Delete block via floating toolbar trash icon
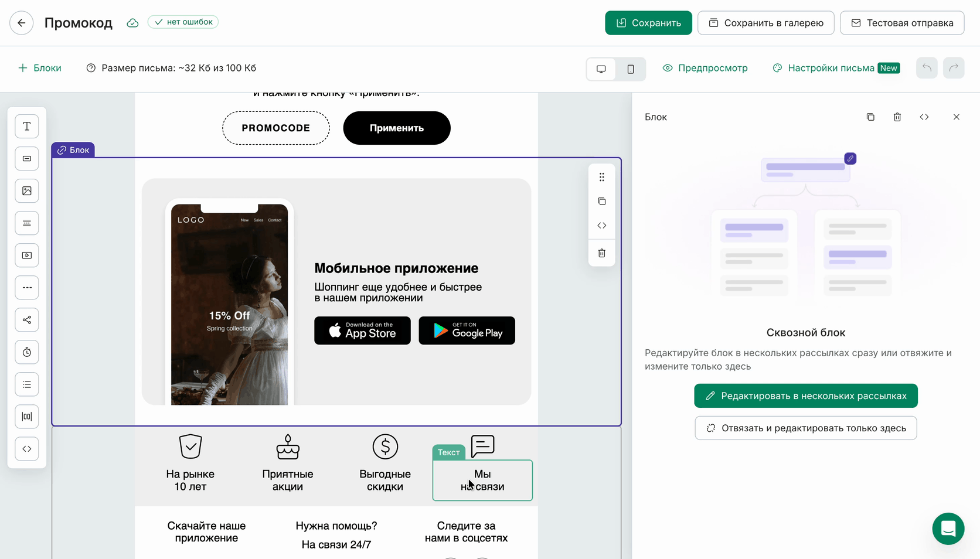 point(601,253)
